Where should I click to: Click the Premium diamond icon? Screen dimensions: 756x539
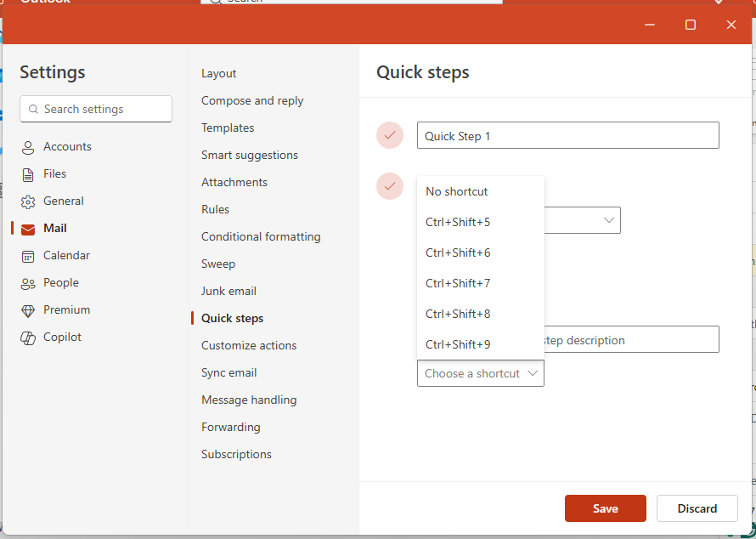tap(28, 311)
